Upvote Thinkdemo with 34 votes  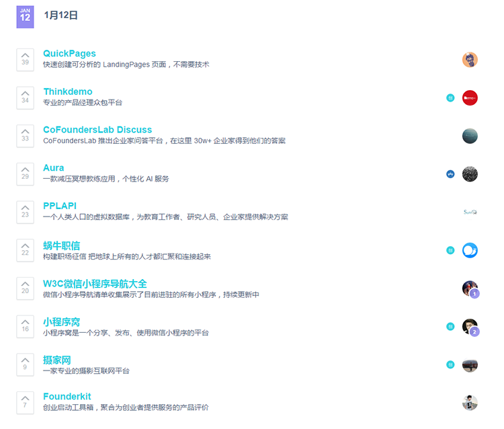click(25, 97)
